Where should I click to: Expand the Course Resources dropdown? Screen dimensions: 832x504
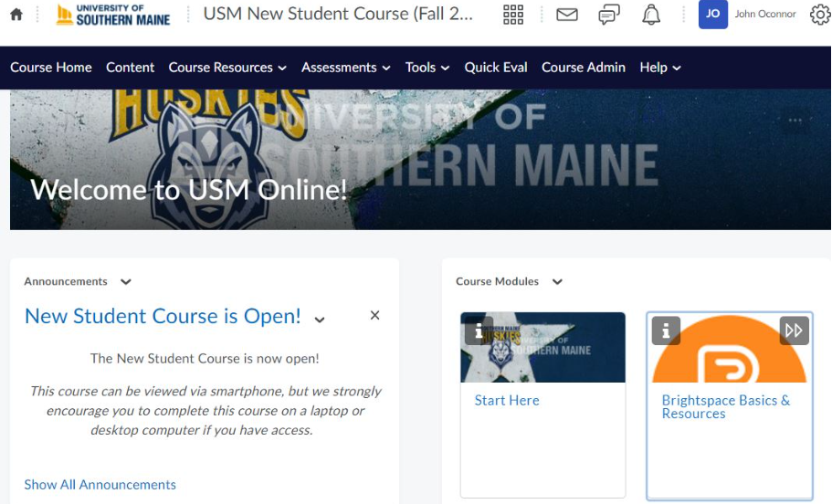coord(227,68)
